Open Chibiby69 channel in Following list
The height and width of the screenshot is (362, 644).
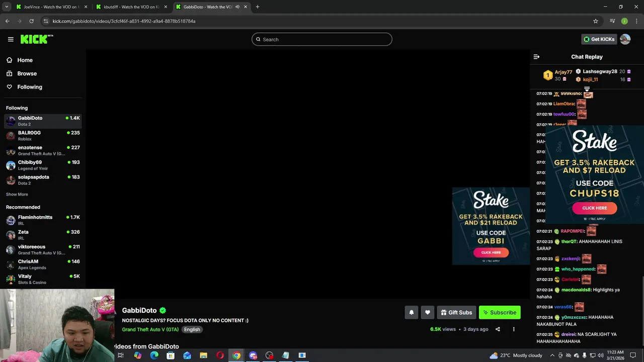43,165
